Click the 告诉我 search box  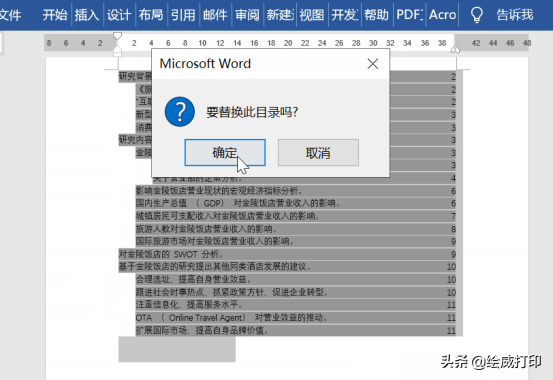tap(515, 15)
